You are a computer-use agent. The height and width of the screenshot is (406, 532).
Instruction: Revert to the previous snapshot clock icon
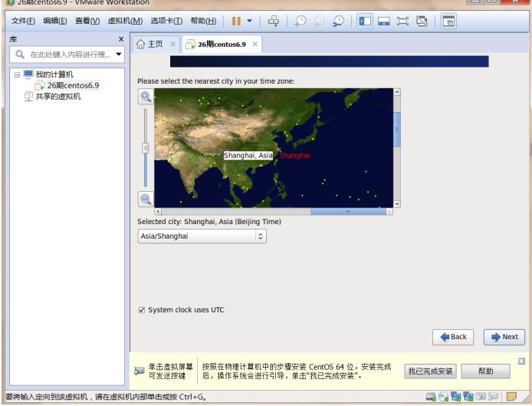pos(319,21)
